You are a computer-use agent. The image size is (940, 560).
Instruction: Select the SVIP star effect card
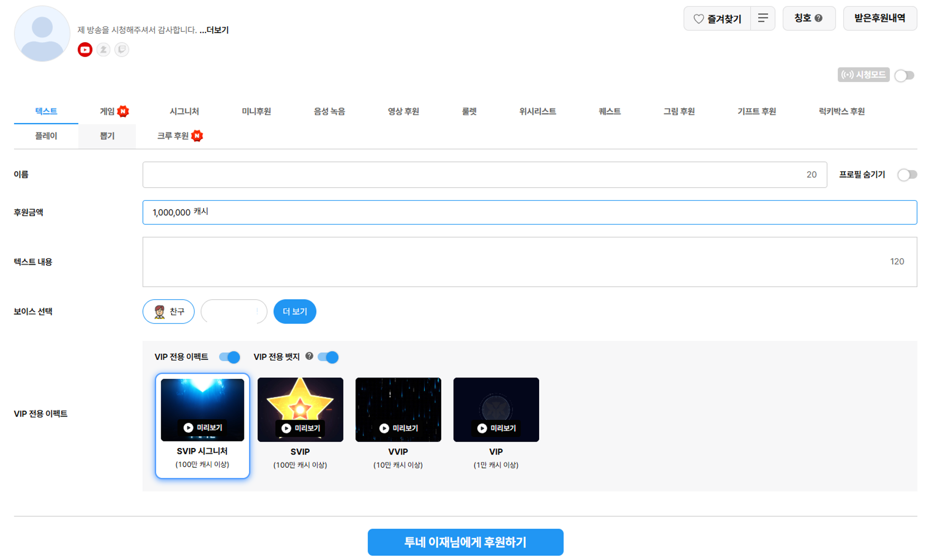click(x=300, y=424)
